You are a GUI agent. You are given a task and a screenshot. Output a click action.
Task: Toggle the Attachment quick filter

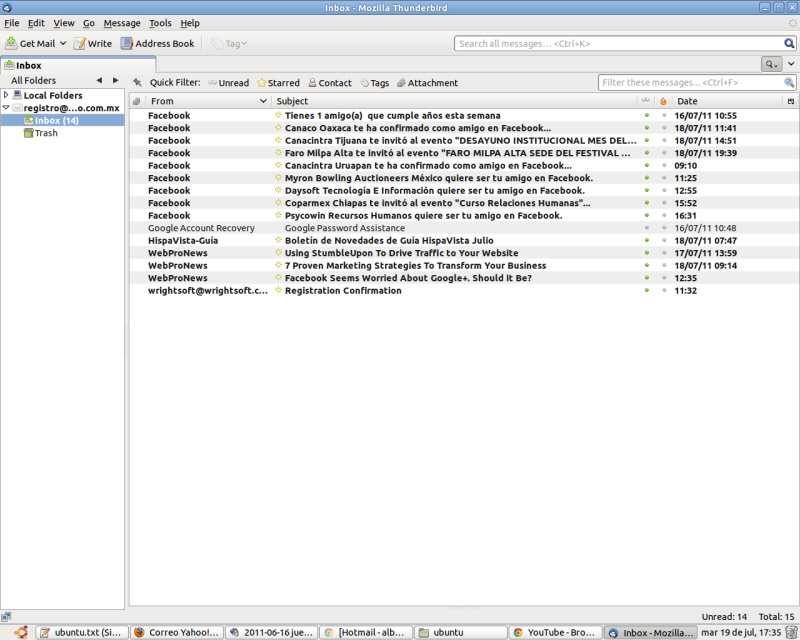[428, 83]
